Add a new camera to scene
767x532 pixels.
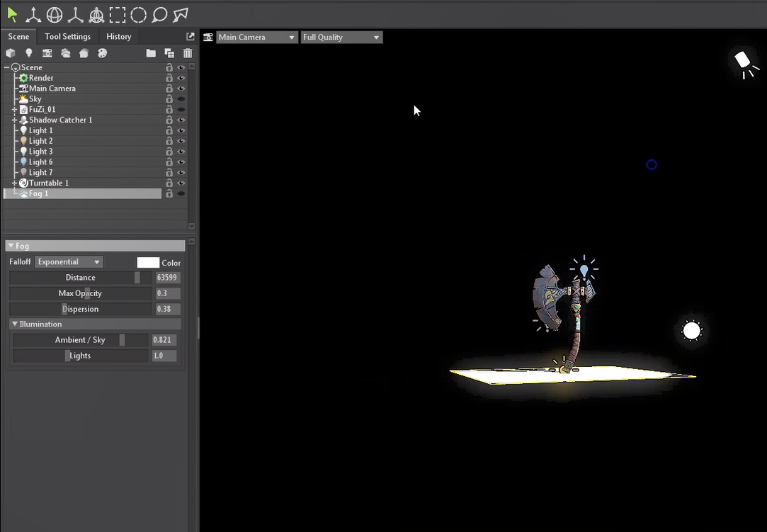click(47, 53)
